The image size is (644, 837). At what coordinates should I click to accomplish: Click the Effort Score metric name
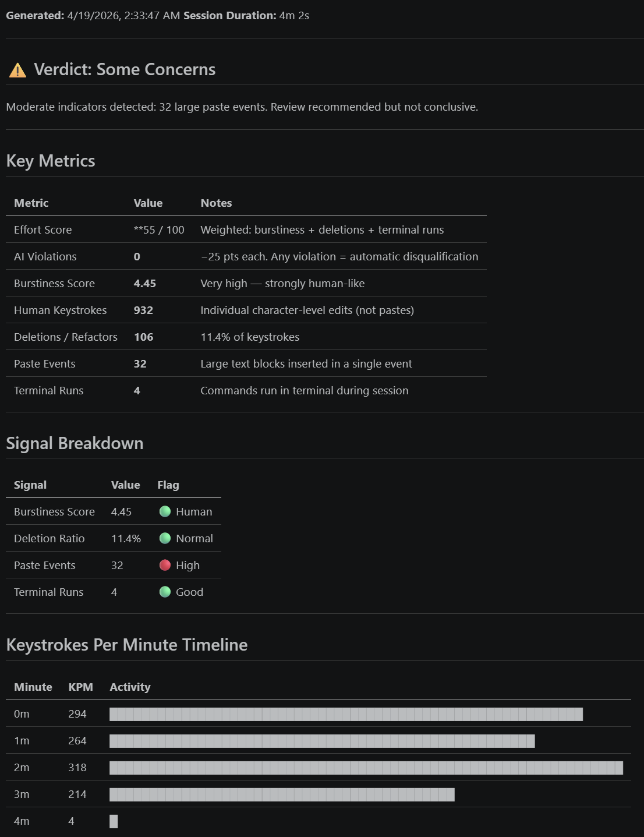point(43,229)
